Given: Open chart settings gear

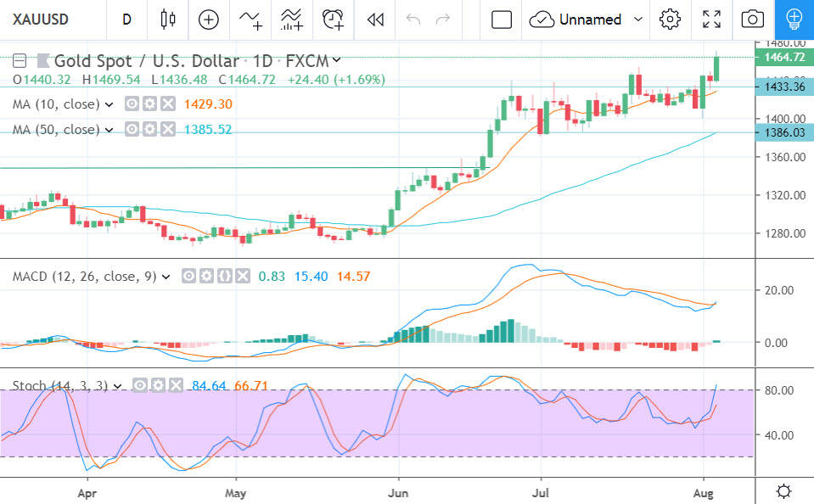Looking at the screenshot, I should (x=670, y=20).
